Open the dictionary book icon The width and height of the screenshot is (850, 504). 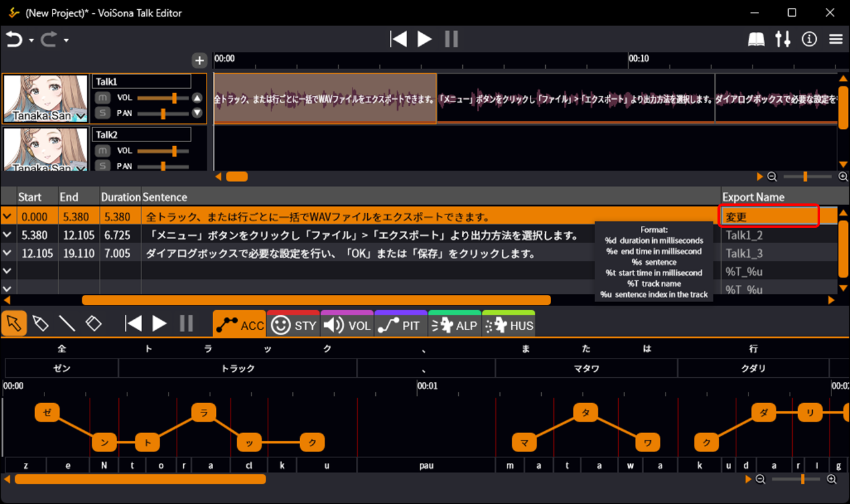point(756,39)
